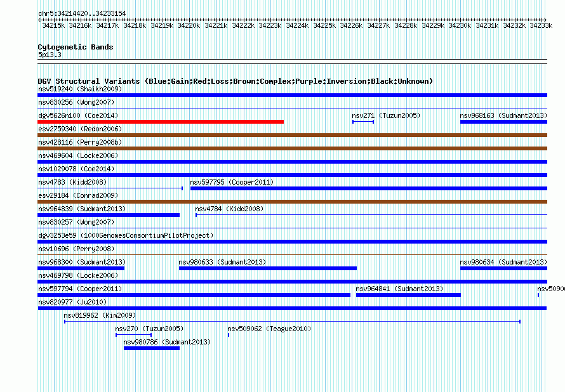This screenshot has height=392, width=565.
Task: Open nsv819962 (Kim2009) label
Action: (x=100, y=315)
